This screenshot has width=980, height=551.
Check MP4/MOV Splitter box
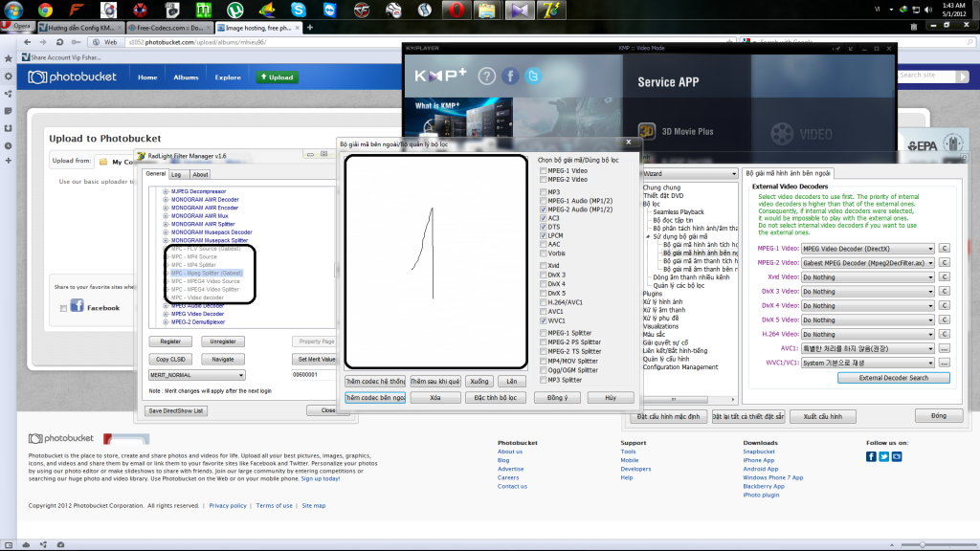[x=544, y=361]
